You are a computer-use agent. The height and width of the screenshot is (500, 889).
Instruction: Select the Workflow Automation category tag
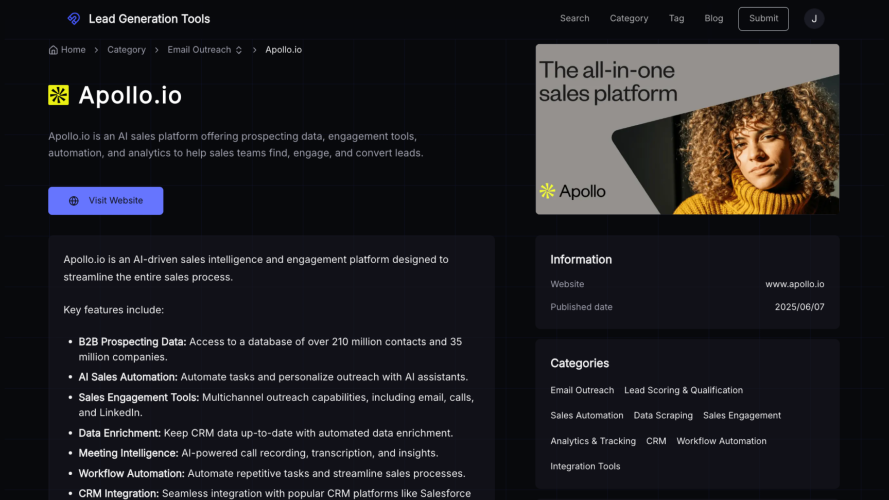721,441
